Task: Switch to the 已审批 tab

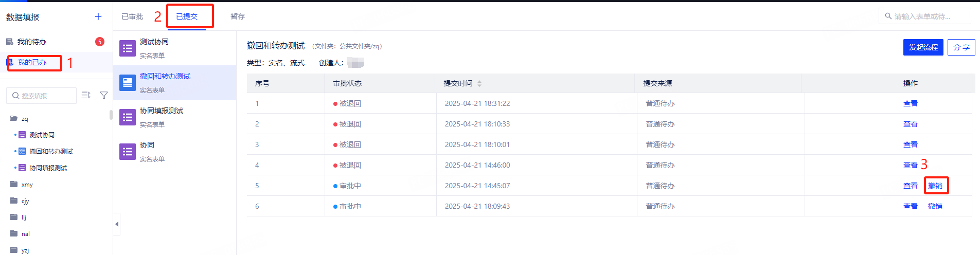Action: click(132, 16)
